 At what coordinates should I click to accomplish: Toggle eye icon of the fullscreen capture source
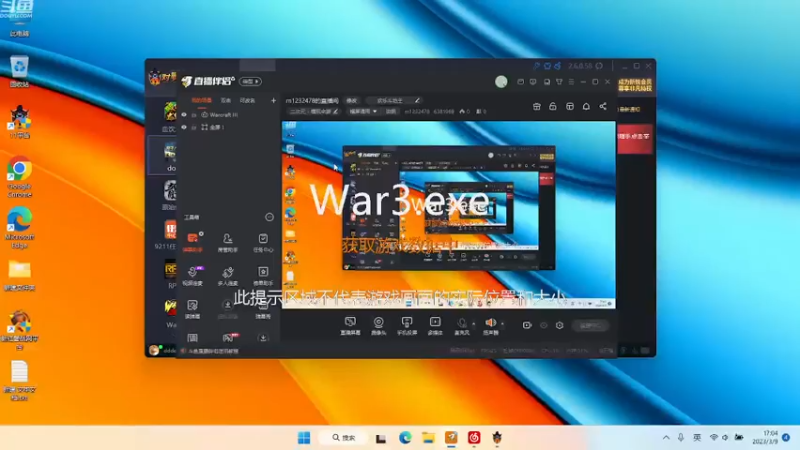click(184, 127)
